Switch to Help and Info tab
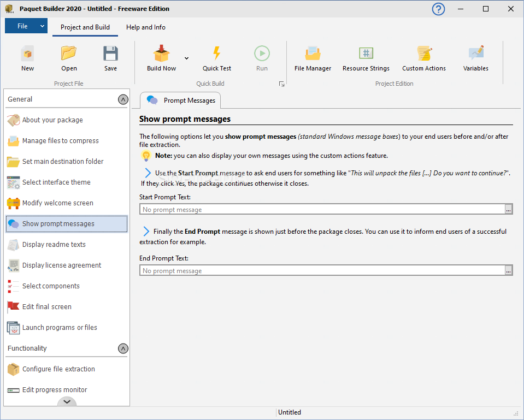 point(146,27)
